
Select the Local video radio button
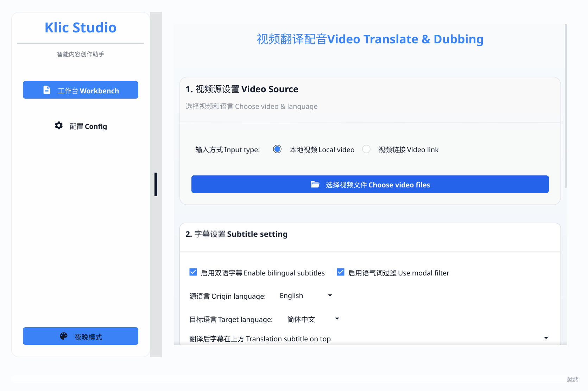(x=277, y=149)
